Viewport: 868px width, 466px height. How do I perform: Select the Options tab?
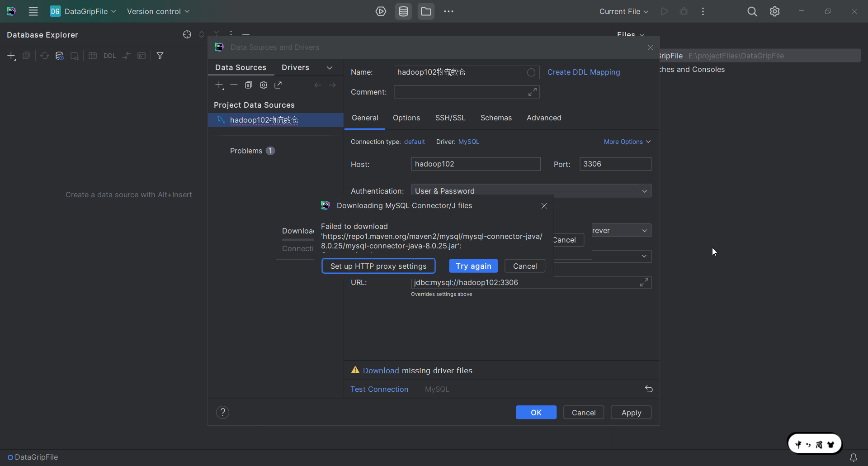pos(406,118)
